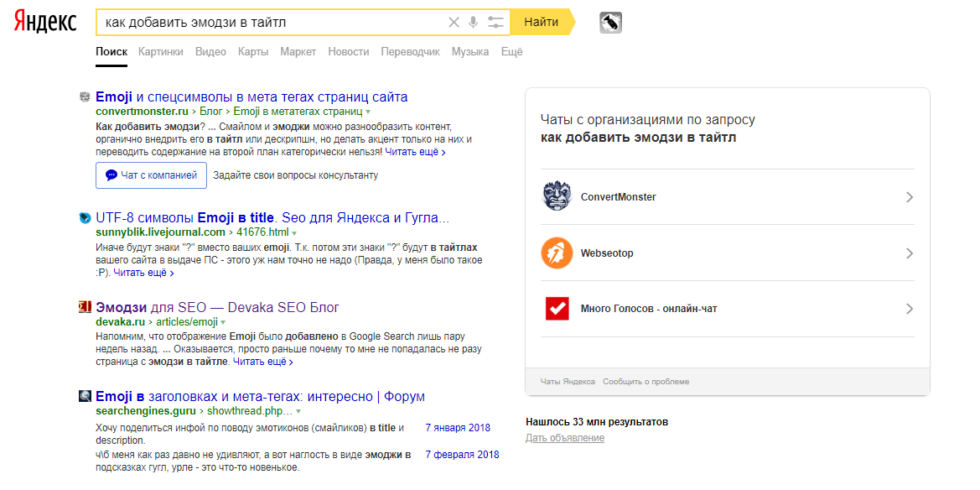Click the Чат с компанией button
This screenshot has width=980, height=490.
coord(151,175)
